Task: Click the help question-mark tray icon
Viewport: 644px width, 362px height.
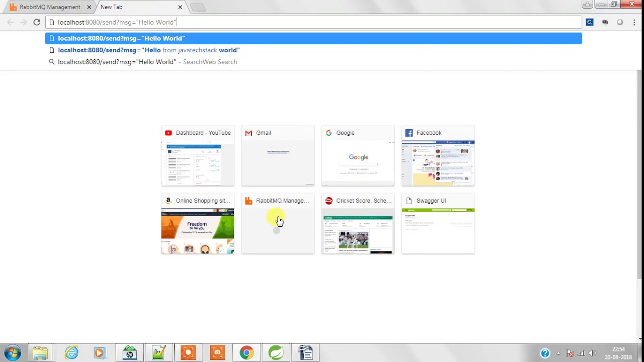Action: tap(545, 353)
